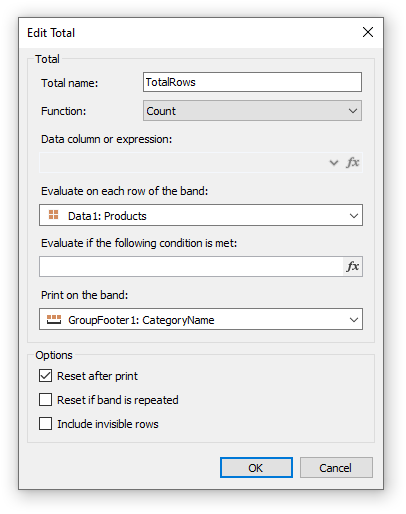
Task: Click the Reset after print label
Action: 97,376
